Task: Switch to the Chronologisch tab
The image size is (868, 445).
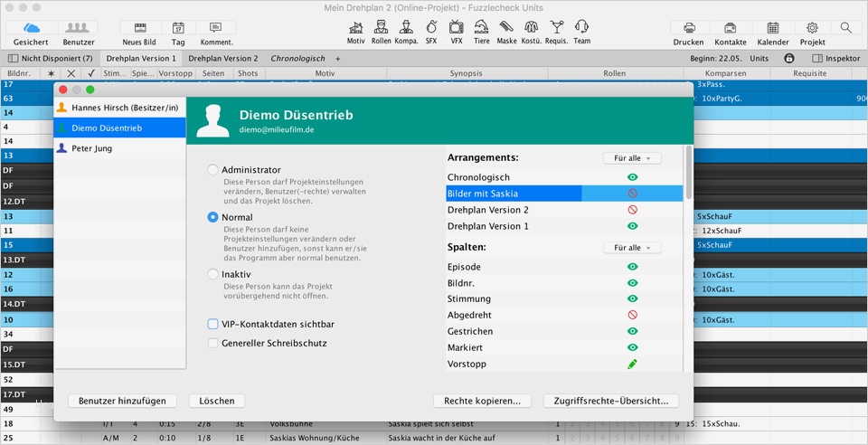Action: coord(298,58)
